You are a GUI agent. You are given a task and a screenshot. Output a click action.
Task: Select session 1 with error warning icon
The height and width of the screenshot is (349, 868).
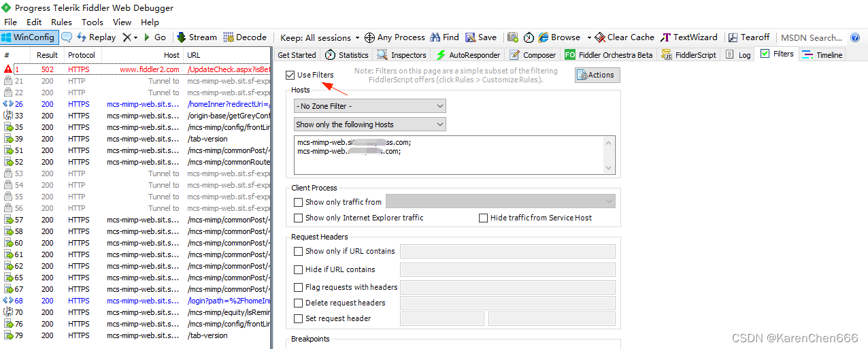(136, 69)
